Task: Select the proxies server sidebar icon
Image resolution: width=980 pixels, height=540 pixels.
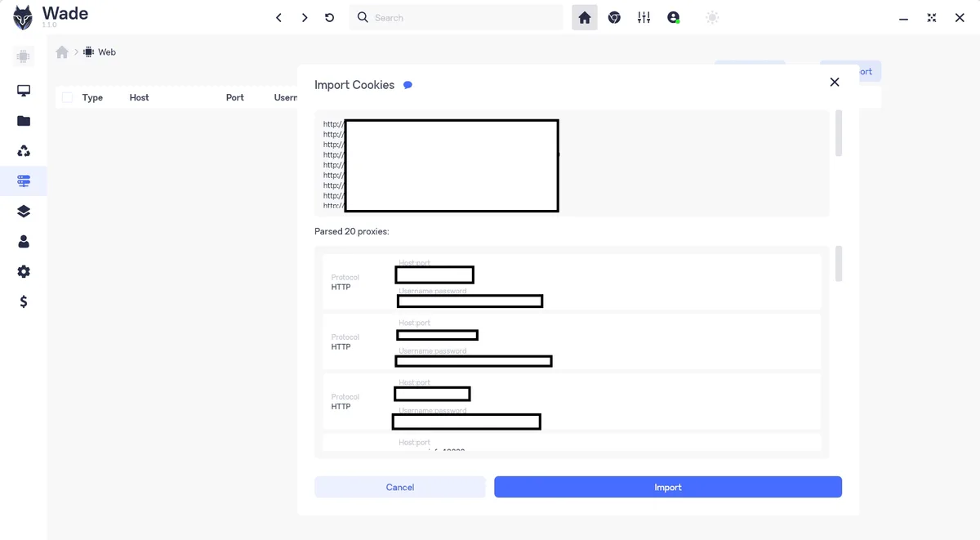Action: (24, 181)
